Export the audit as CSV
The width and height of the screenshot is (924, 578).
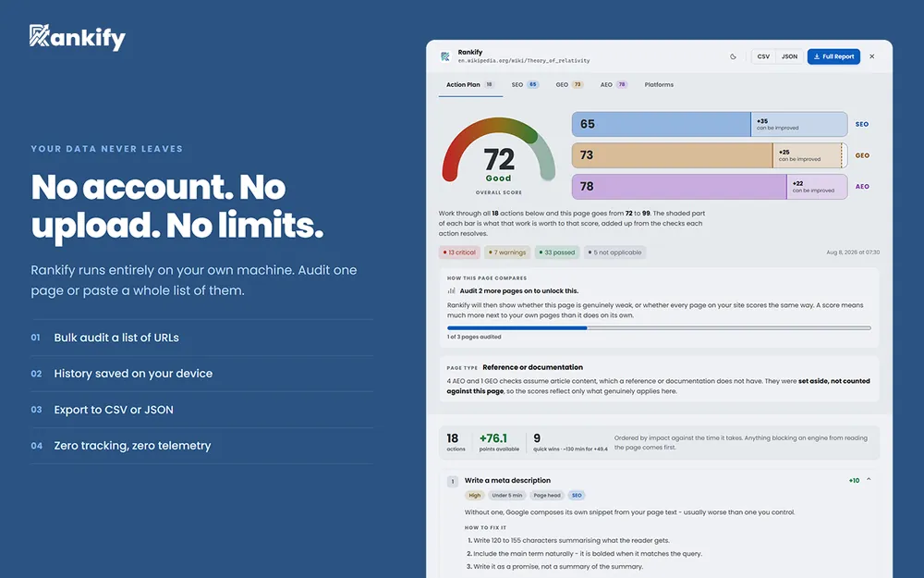click(x=763, y=56)
